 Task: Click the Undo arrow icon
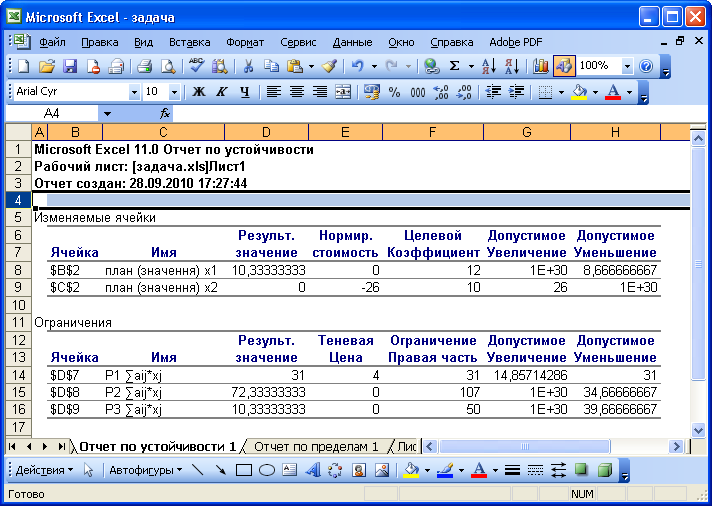click(358, 66)
